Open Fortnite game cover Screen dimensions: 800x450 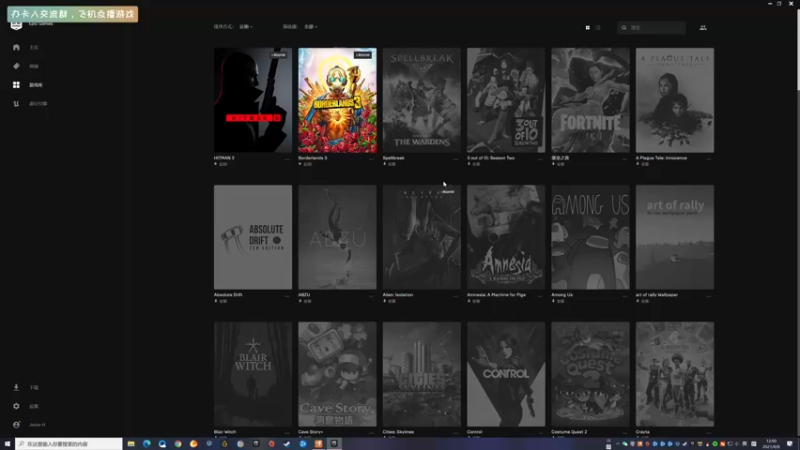point(590,100)
